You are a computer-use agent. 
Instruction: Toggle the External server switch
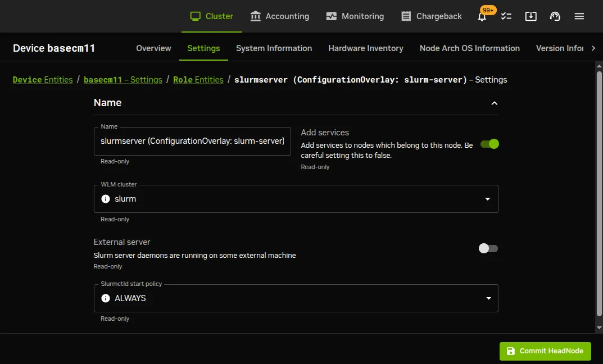tap(488, 248)
